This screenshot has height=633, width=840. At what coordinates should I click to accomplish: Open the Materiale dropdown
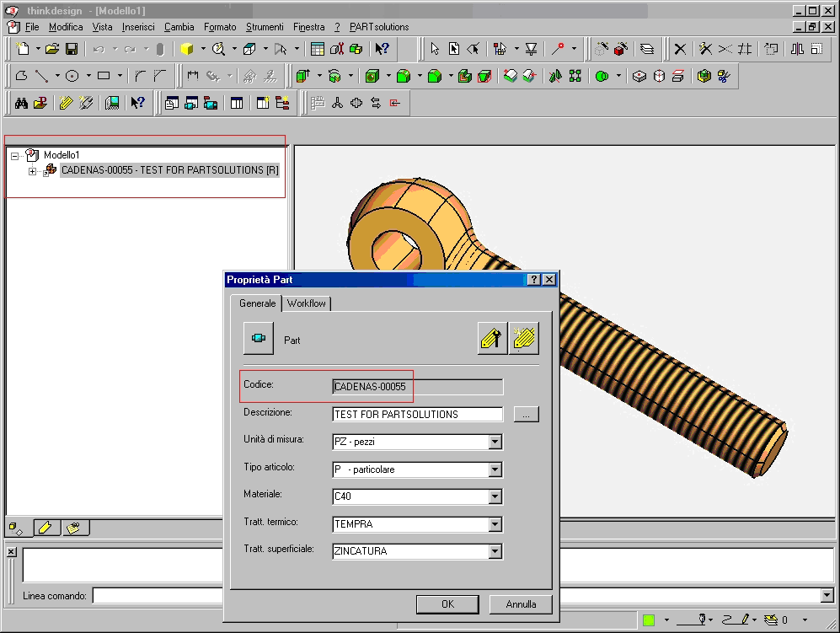click(495, 496)
